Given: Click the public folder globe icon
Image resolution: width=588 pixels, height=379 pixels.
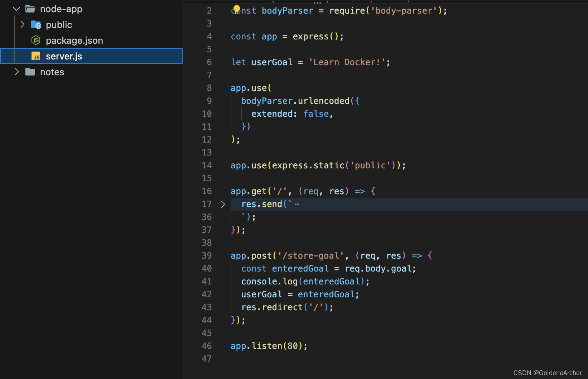Looking at the screenshot, I should (36, 25).
